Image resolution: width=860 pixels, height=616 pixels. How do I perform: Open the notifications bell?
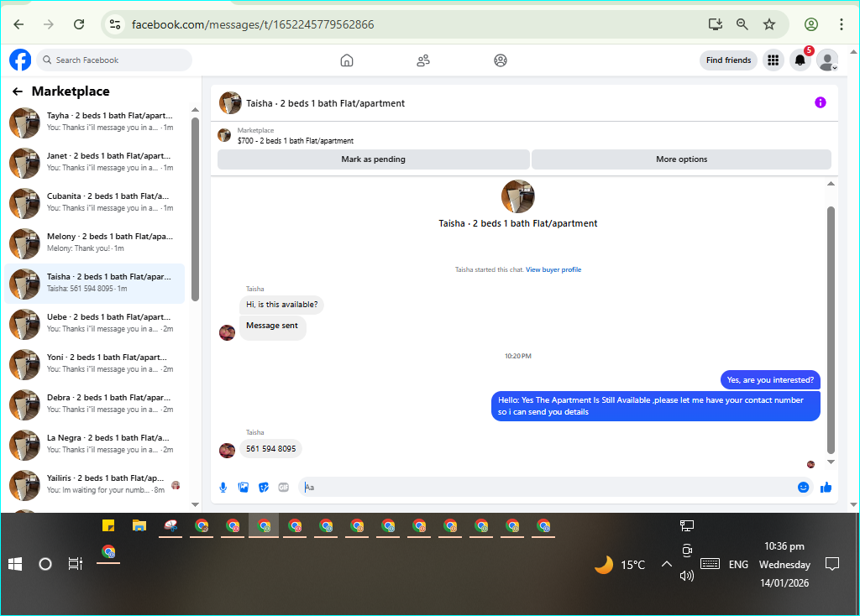pos(800,60)
